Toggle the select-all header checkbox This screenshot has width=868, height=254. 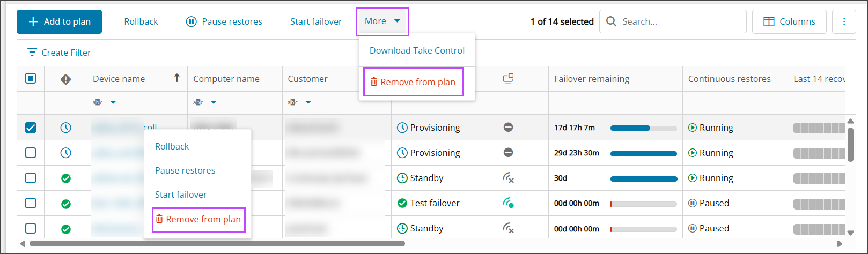pos(31,79)
